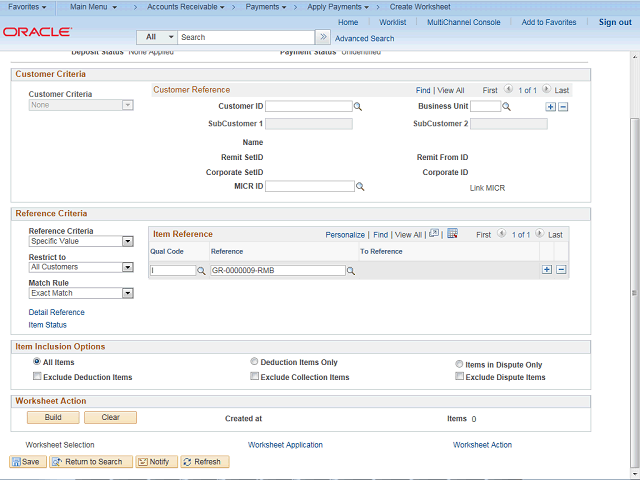The width and height of the screenshot is (640, 480).
Task: Click the Customer ID lookup magnifier icon
Action: pyautogui.click(x=358, y=106)
